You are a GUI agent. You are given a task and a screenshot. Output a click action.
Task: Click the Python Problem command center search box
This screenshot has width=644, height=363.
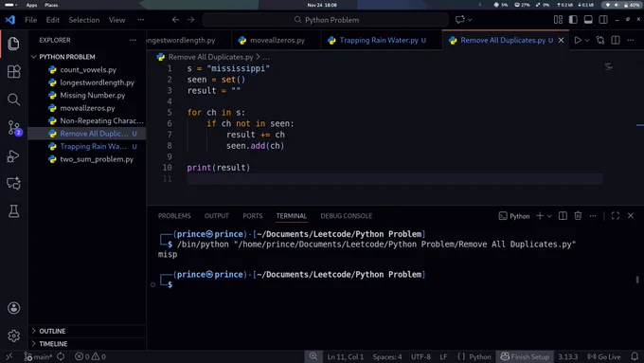326,20
